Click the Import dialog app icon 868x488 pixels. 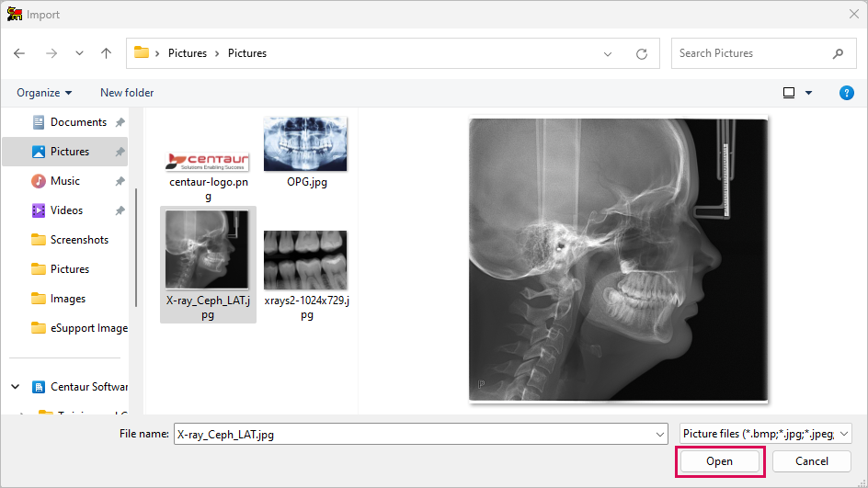pyautogui.click(x=15, y=14)
